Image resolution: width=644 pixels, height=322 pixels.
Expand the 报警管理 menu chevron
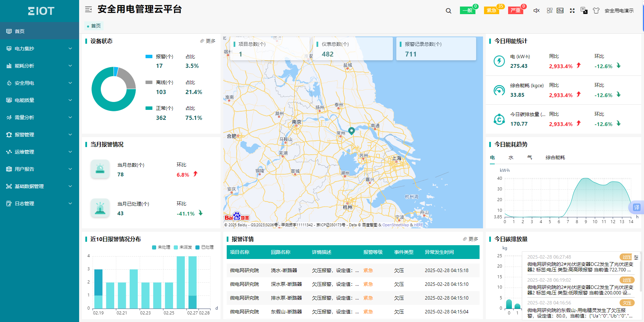70,135
